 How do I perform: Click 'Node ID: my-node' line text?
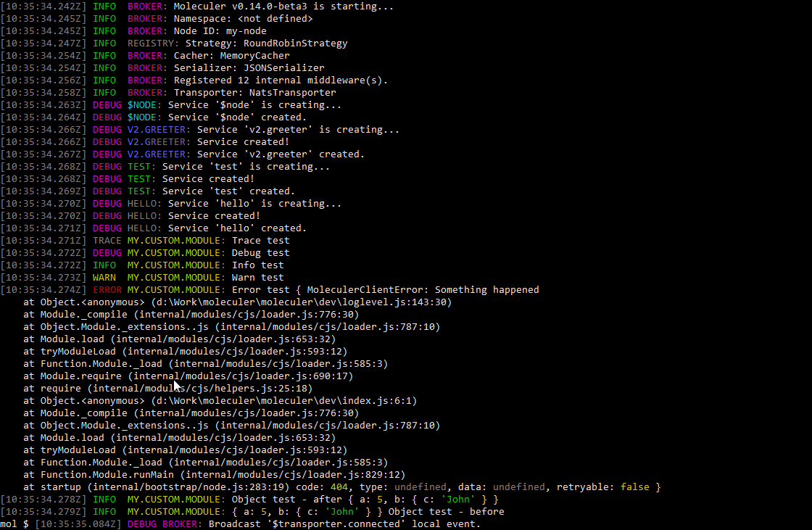pos(220,31)
